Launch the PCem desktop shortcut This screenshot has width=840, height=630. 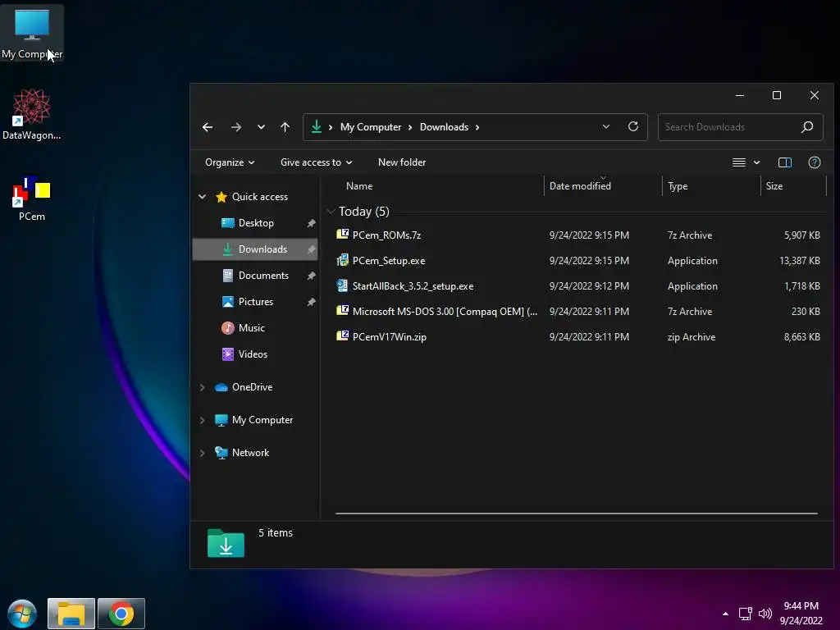(32, 199)
